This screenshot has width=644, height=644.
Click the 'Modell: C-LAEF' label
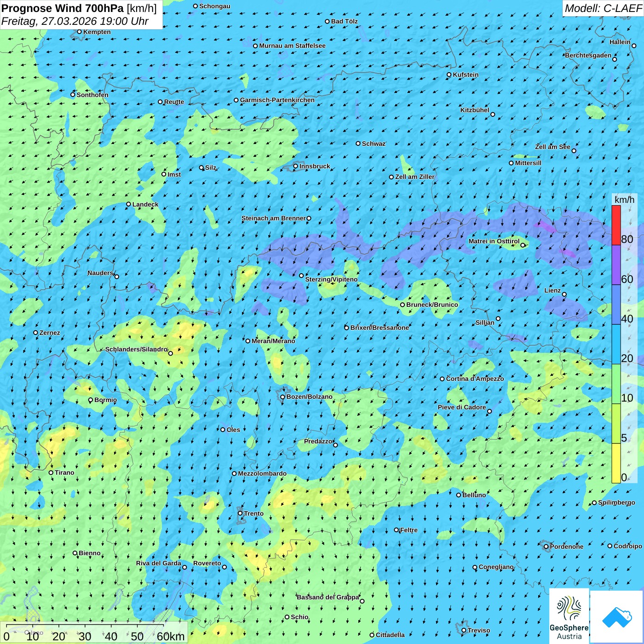coord(603,8)
